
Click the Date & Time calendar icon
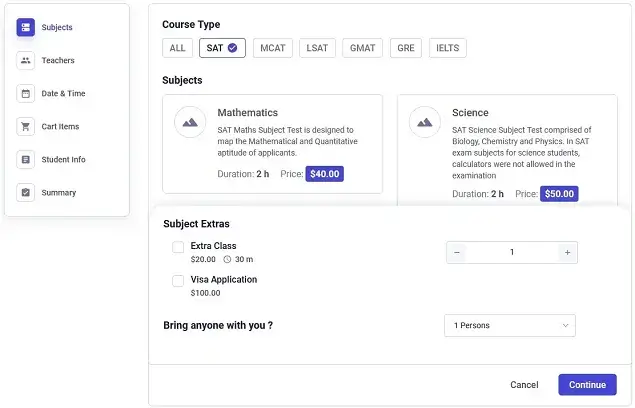pos(26,94)
